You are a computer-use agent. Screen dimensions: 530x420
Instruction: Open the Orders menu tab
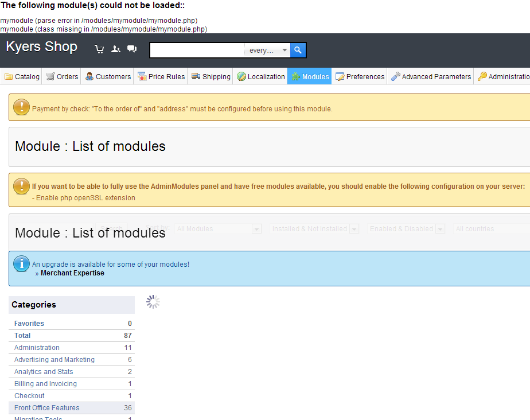pyautogui.click(x=62, y=76)
